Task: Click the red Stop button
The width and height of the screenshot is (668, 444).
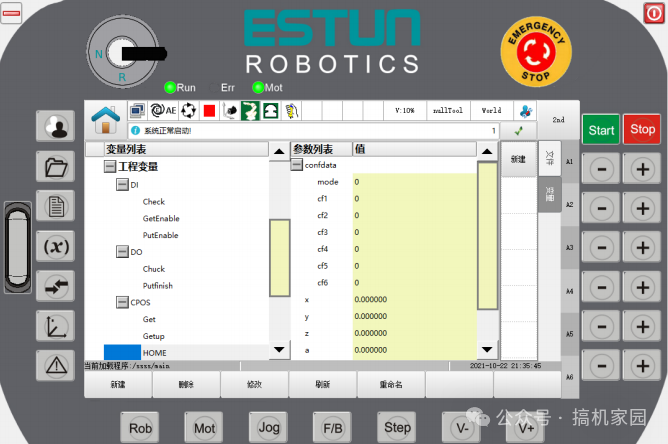Action: tap(642, 129)
